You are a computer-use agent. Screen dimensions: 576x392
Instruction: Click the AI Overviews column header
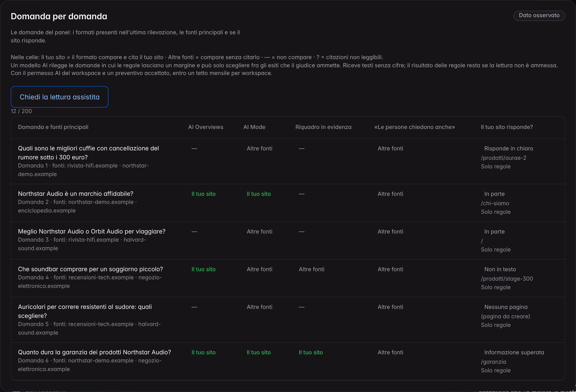(205, 127)
